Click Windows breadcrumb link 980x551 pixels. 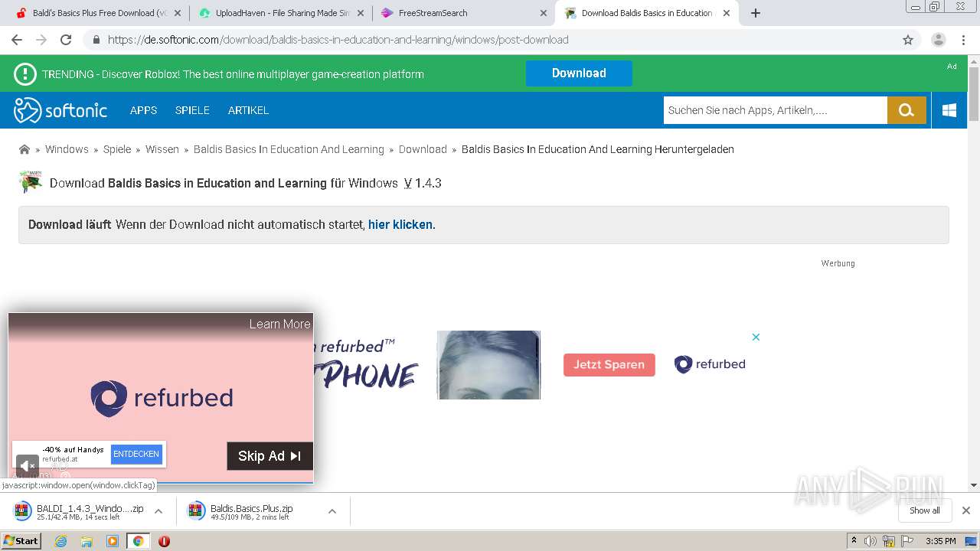pyautogui.click(x=67, y=149)
